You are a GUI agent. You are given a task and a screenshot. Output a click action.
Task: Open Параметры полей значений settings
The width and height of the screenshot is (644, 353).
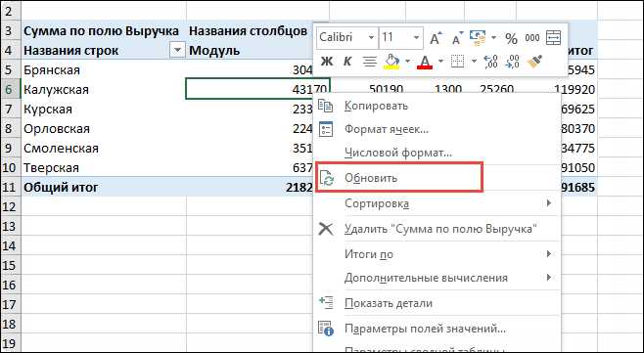pyautogui.click(x=437, y=329)
